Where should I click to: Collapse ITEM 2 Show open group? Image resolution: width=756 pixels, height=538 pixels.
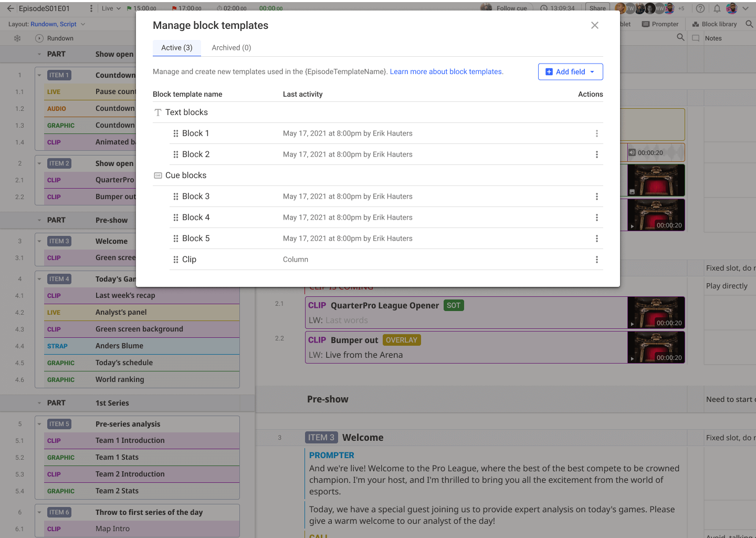(x=39, y=163)
